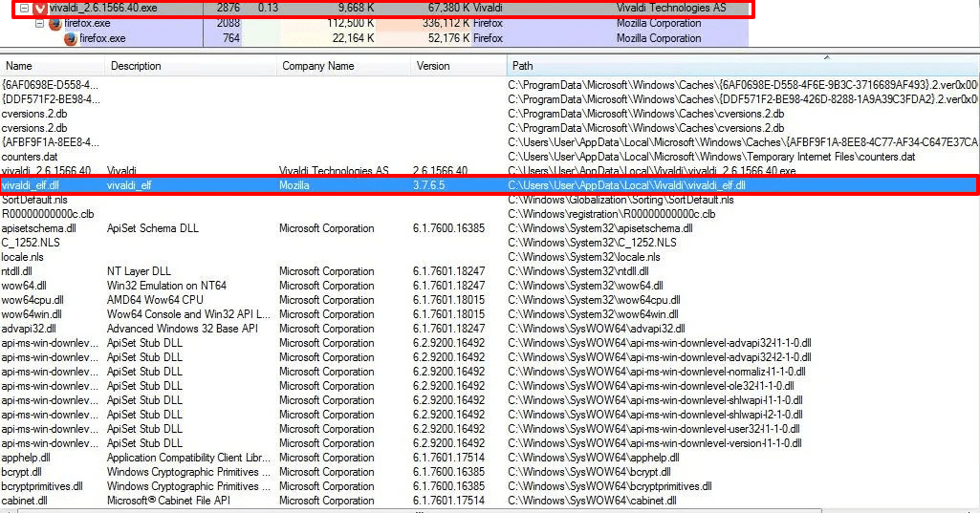Select the ntdll.dll row
This screenshot has width=980, height=513.
(x=490, y=271)
